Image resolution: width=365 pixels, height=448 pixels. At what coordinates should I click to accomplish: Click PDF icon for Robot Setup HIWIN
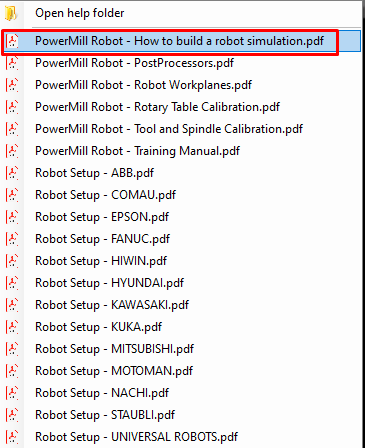(12, 261)
